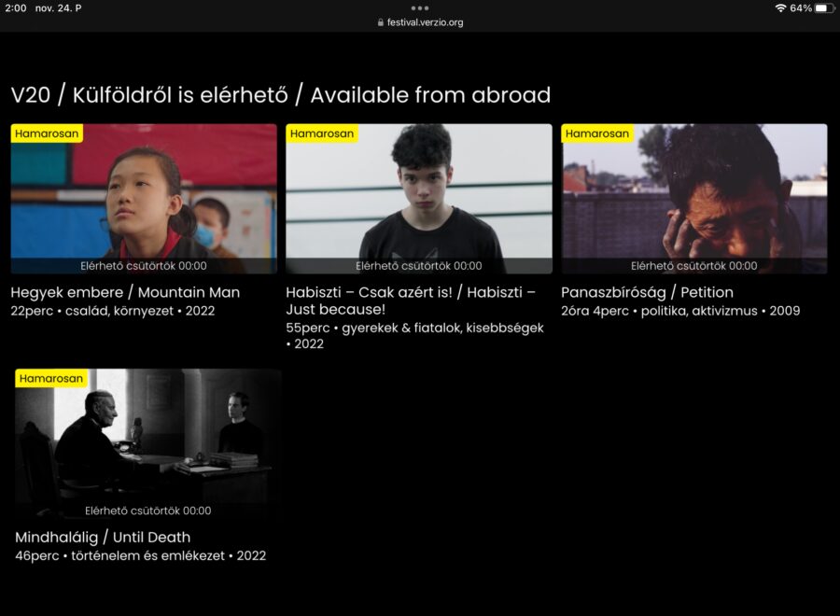Tap the lock icon beside the URL
Screen dimensions: 840x616
(381, 22)
